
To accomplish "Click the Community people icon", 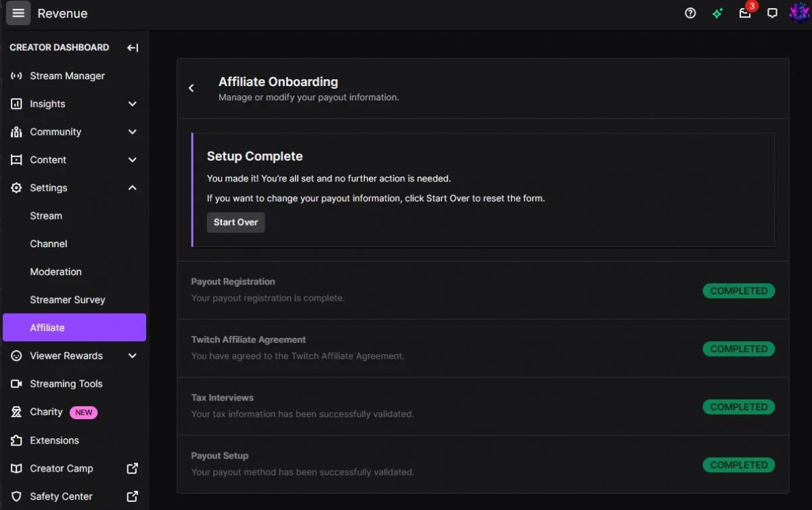I will [16, 132].
